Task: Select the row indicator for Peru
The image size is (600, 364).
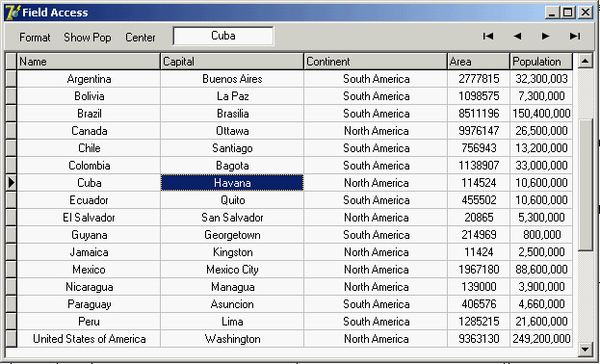Action: tap(12, 321)
